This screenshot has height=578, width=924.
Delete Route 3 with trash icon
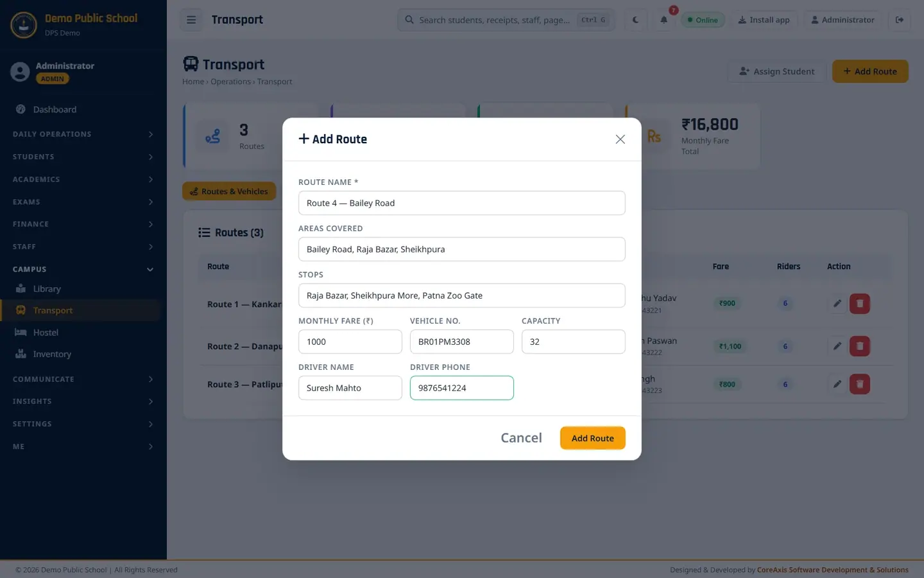pyautogui.click(x=860, y=384)
